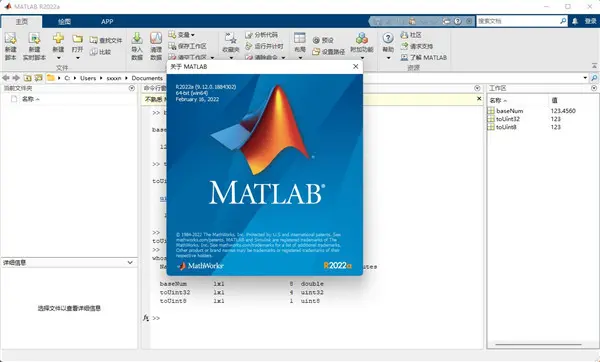600x362 pixels.
Task: Open 预设 (Preferences) gear
Action: (323, 40)
